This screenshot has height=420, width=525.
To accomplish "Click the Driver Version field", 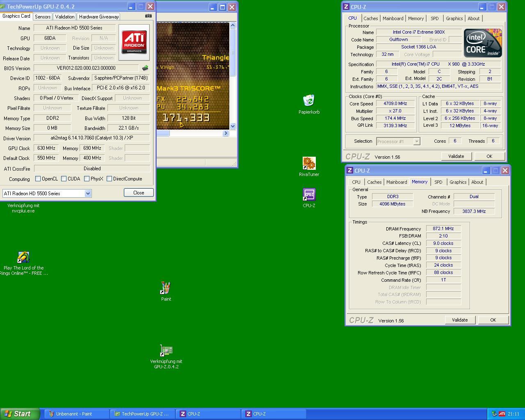I will point(92,138).
